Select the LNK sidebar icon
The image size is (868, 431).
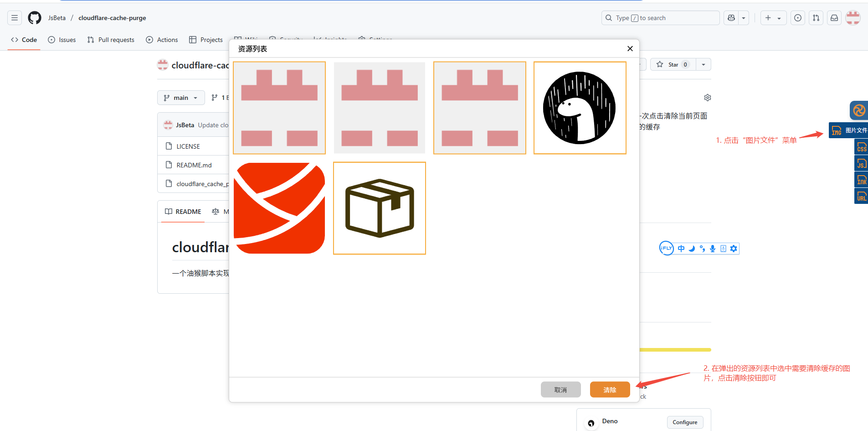[x=861, y=180]
